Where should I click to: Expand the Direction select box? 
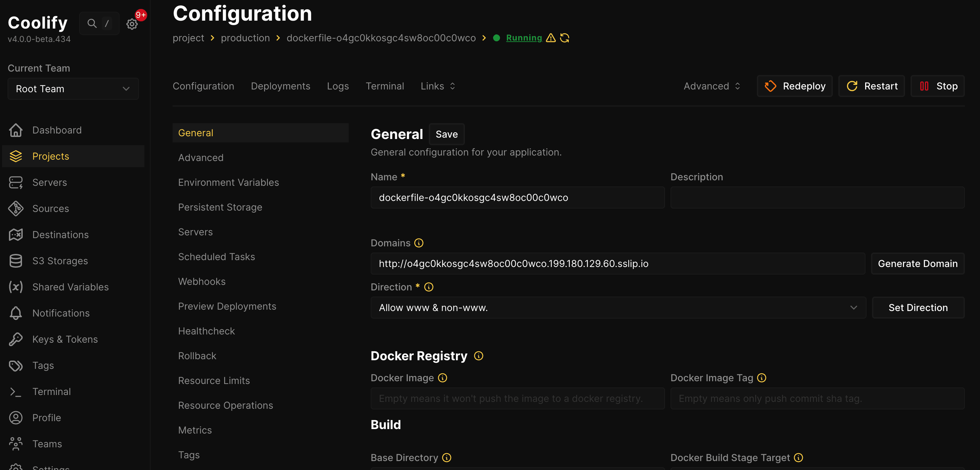(618, 308)
